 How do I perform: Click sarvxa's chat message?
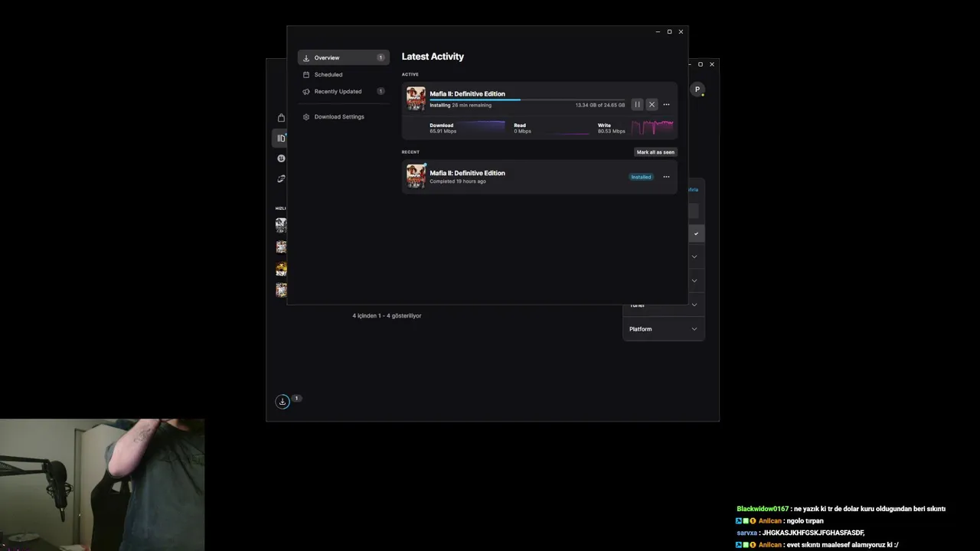[x=801, y=533]
